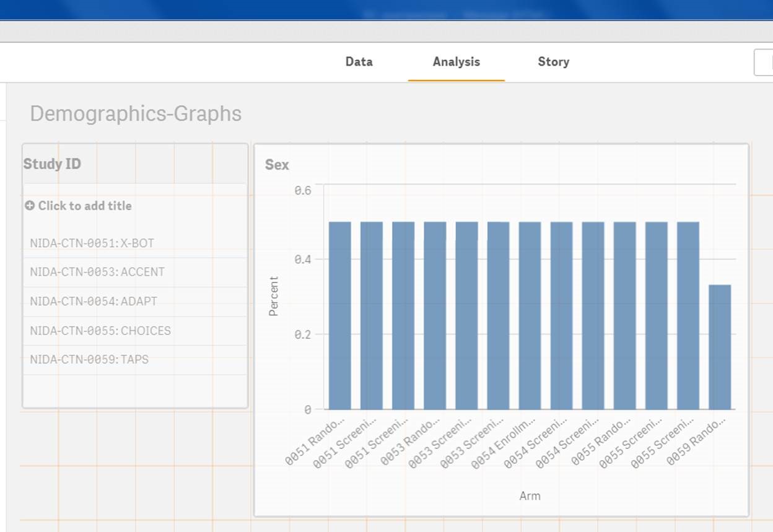Select the bar for 0054 Enrollm arm
Viewport: 773px width, 532px height.
point(530,315)
